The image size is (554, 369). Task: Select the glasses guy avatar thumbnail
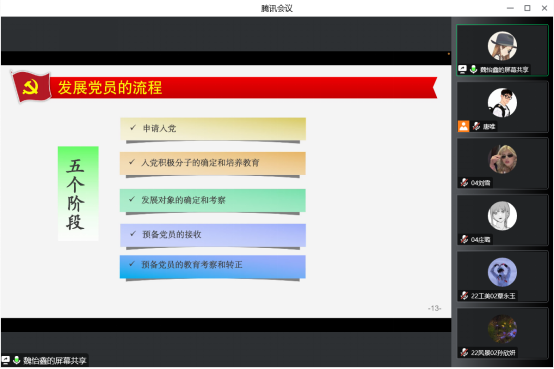pos(502,102)
